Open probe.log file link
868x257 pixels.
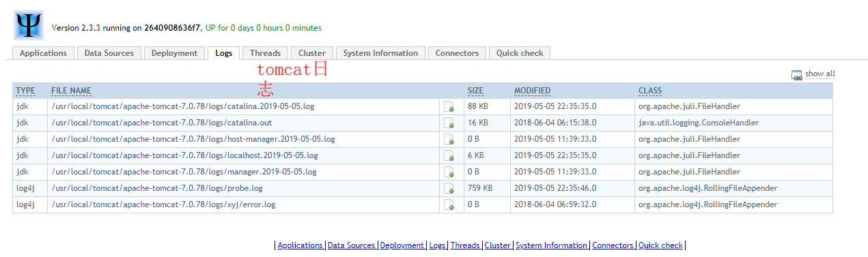click(157, 188)
